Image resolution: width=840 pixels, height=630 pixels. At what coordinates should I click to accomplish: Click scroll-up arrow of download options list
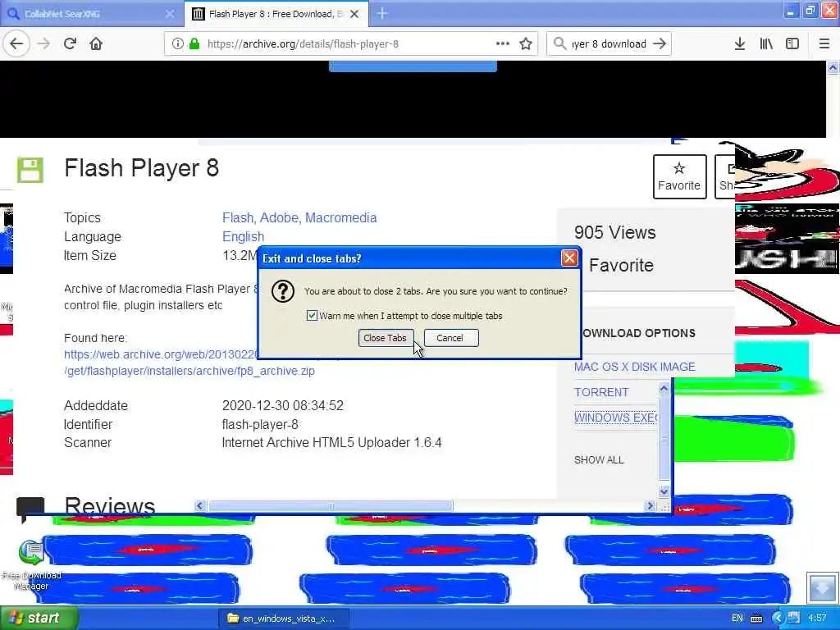pos(664,388)
